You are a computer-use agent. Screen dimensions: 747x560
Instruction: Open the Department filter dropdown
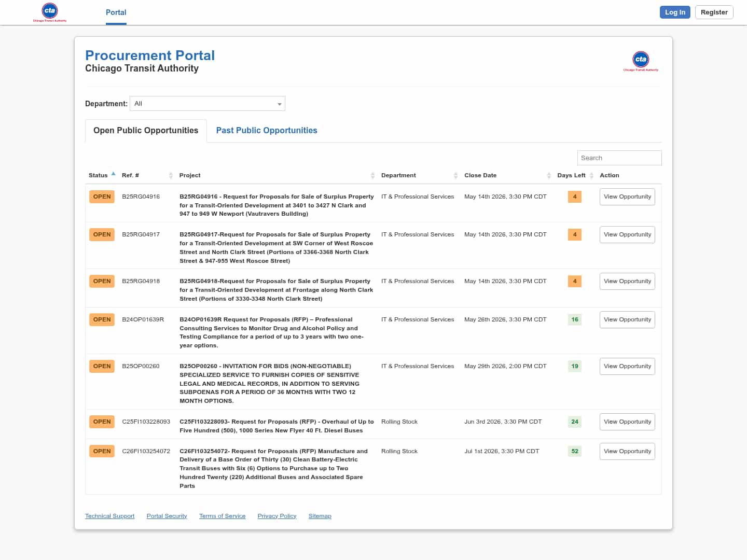[208, 104]
